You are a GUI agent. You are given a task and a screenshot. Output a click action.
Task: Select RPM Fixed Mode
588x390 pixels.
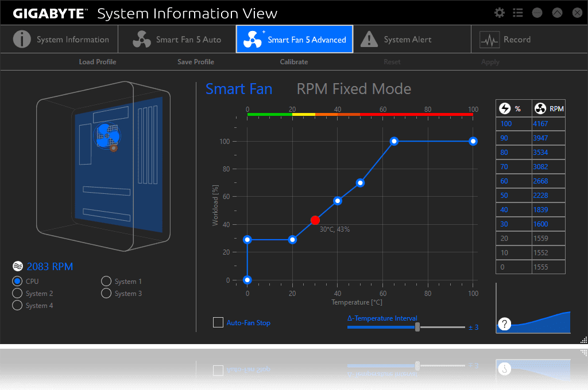point(354,89)
